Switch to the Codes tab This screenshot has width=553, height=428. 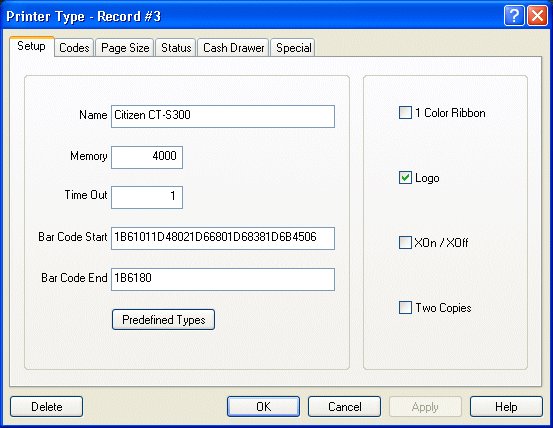coord(74,48)
